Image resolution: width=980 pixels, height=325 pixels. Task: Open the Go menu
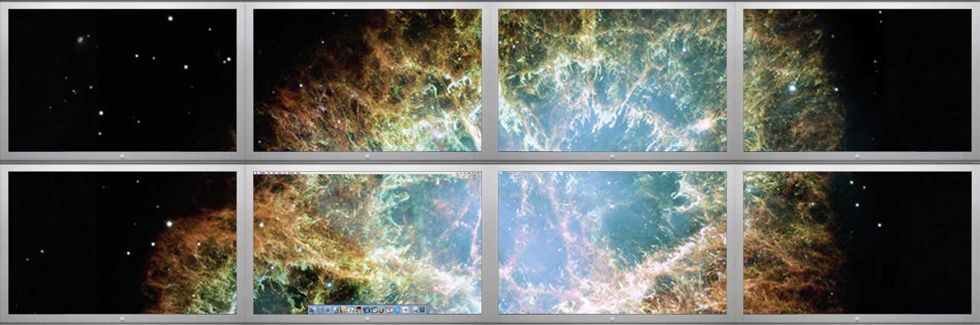click(x=285, y=173)
